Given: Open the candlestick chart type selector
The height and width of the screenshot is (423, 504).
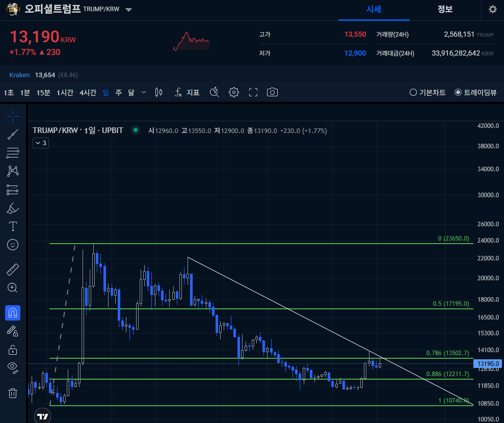Looking at the screenshot, I should click(x=158, y=93).
